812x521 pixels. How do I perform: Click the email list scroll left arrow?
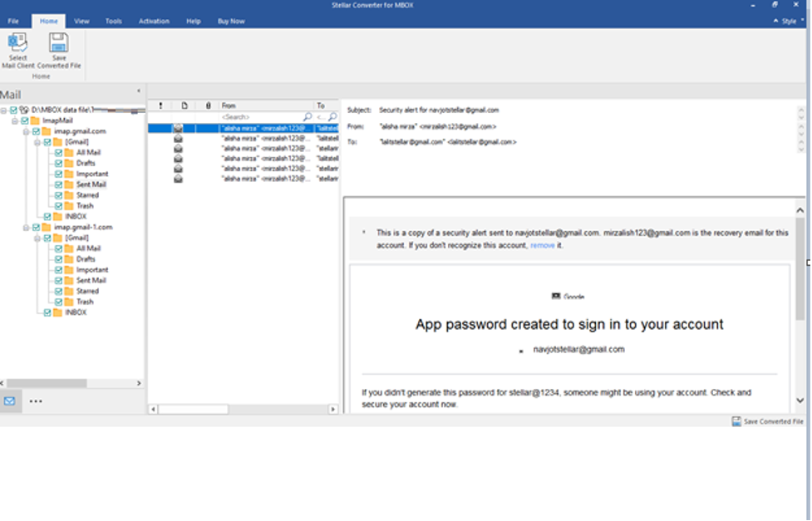click(153, 410)
